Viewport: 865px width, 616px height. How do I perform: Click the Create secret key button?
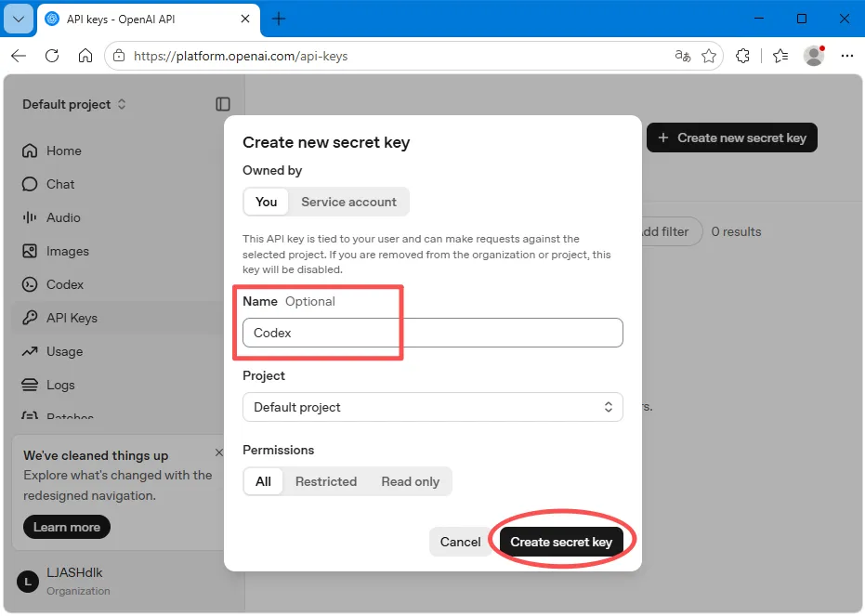[x=561, y=542]
